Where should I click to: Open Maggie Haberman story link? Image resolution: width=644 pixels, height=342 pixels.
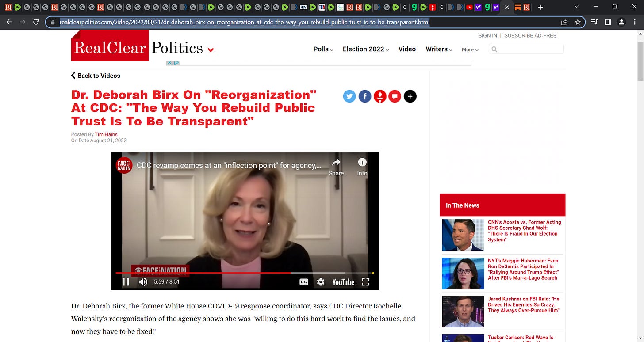[x=523, y=270]
